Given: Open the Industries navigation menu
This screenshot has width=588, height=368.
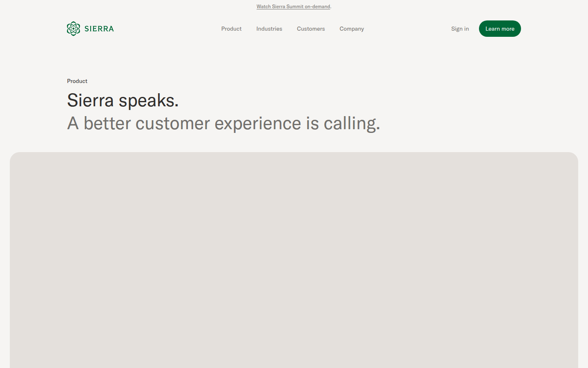Looking at the screenshot, I should (x=269, y=29).
